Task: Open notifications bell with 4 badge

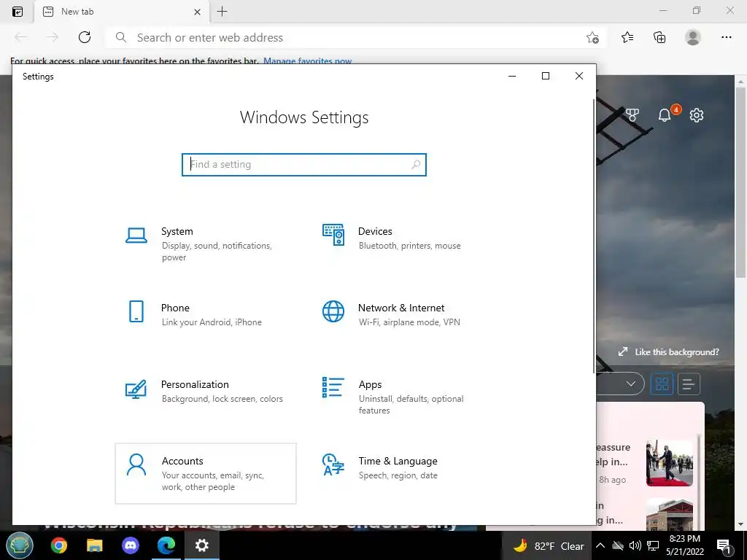Action: pos(665,114)
